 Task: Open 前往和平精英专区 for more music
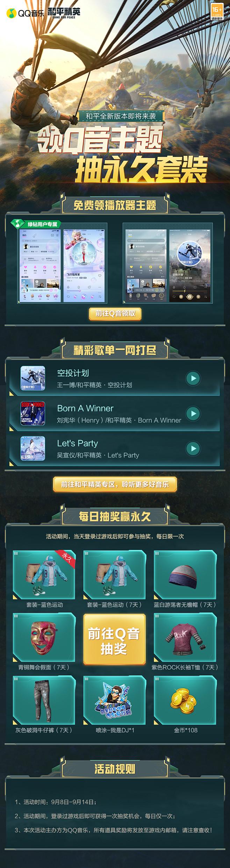[x=115, y=485]
